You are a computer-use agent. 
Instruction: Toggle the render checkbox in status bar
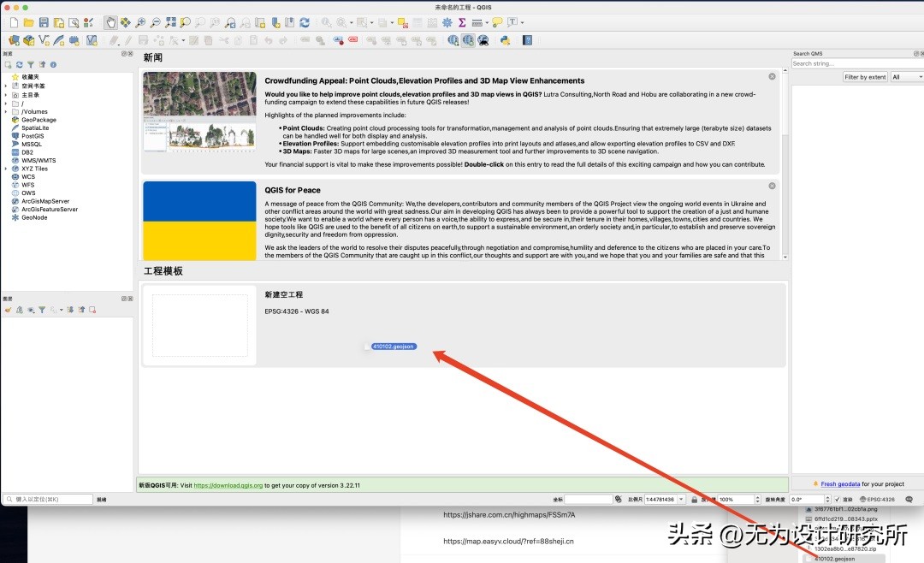click(x=838, y=500)
